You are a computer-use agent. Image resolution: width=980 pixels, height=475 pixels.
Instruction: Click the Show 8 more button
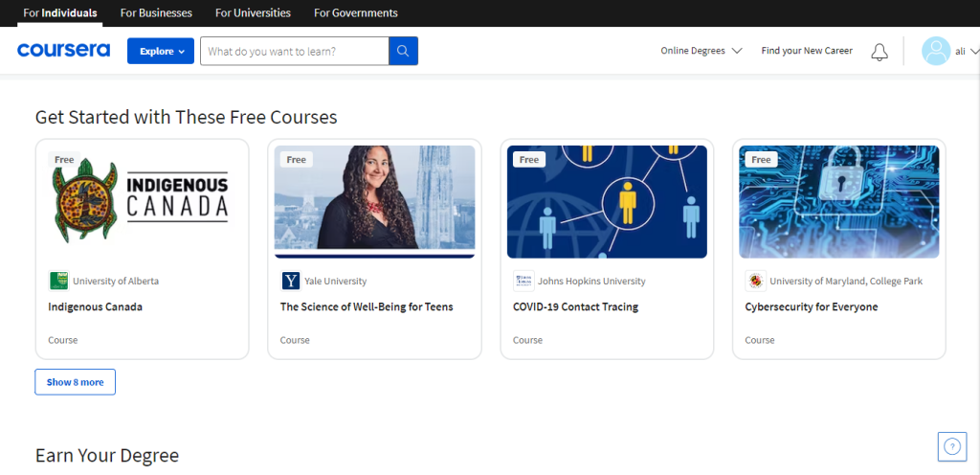[75, 382]
